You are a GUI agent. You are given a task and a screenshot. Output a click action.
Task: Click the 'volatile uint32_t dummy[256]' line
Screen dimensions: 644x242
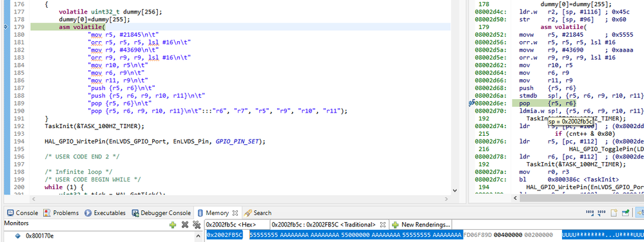pos(110,12)
